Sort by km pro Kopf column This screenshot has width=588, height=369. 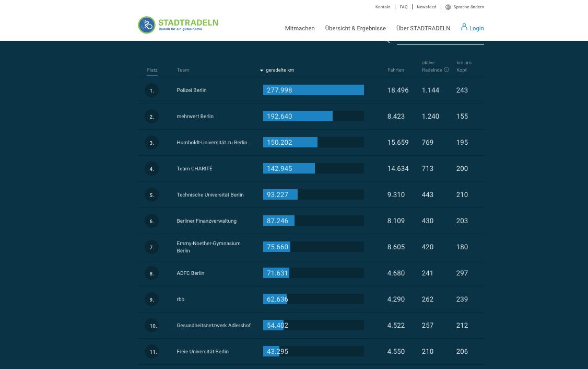[464, 66]
